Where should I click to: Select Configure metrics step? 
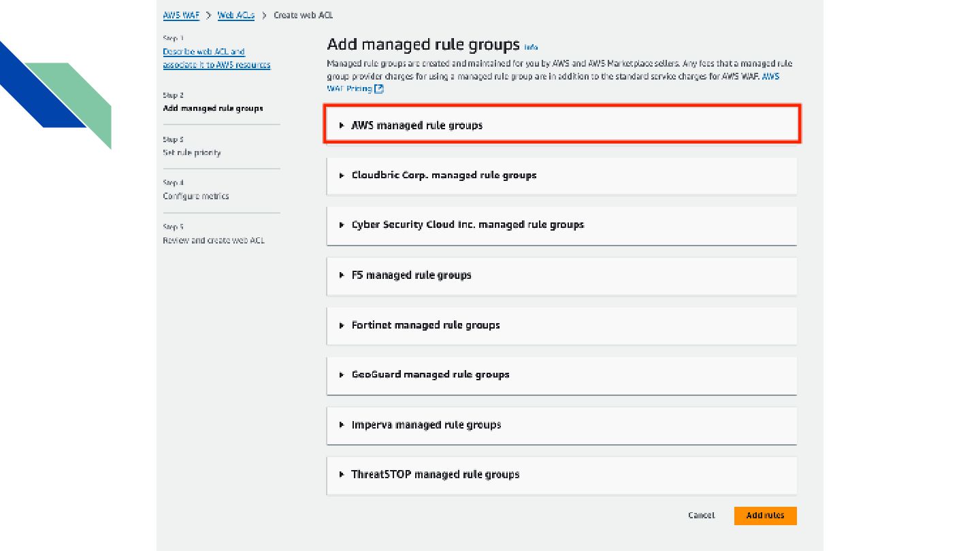(196, 196)
